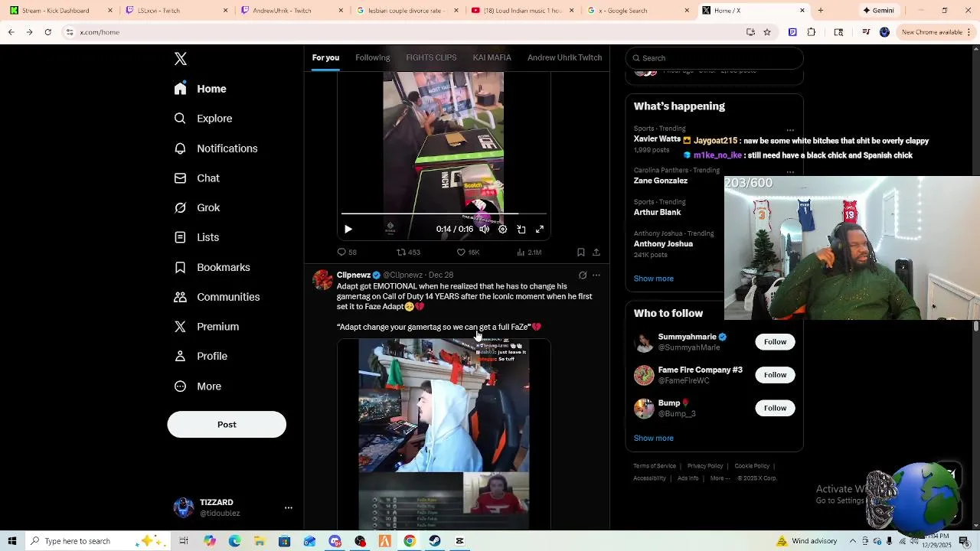
Task: Repost the post with 453 reposts
Action: pos(408,252)
